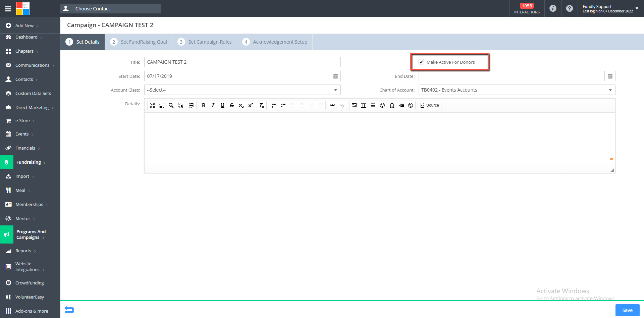The width and height of the screenshot is (644, 318).
Task: Open the Start Date calendar picker
Action: 335,76
